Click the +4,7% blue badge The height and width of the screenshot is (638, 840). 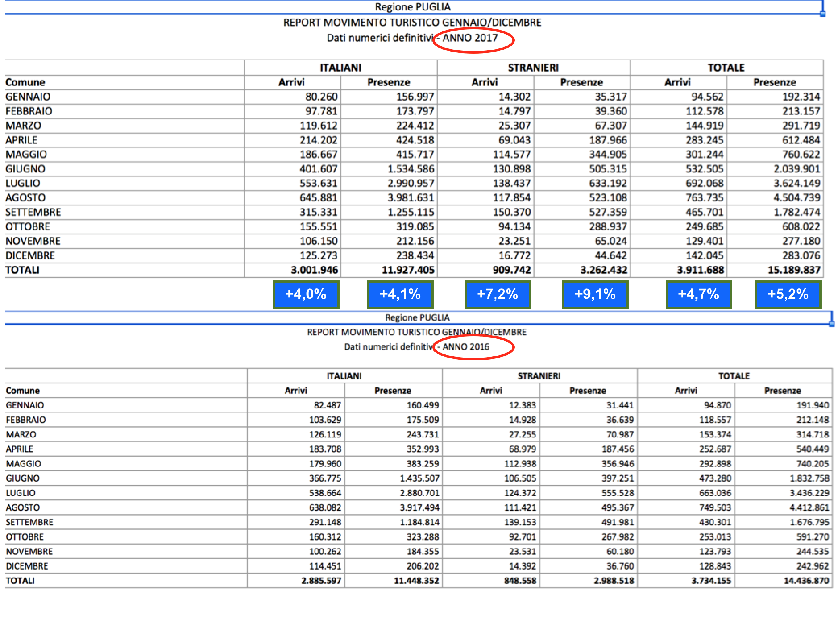point(699,294)
